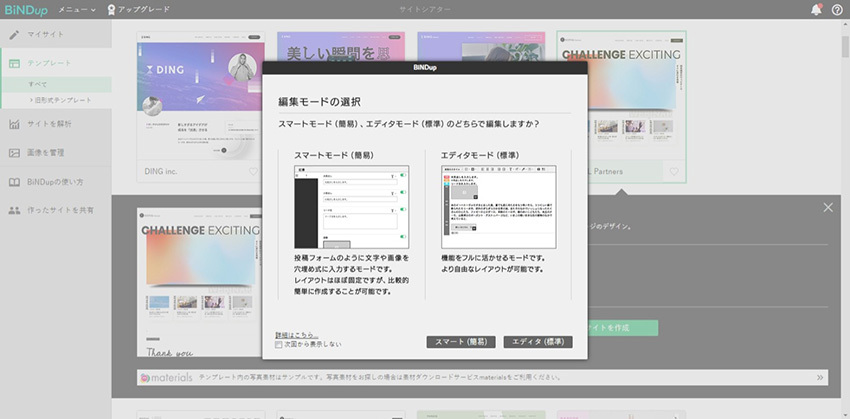Open the 詳細はこちら link

(x=296, y=334)
